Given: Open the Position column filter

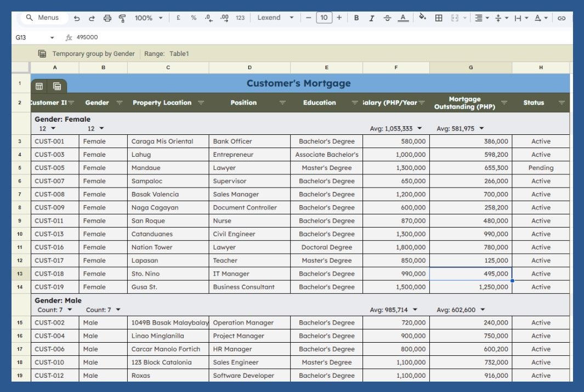Looking at the screenshot, I should (x=282, y=103).
